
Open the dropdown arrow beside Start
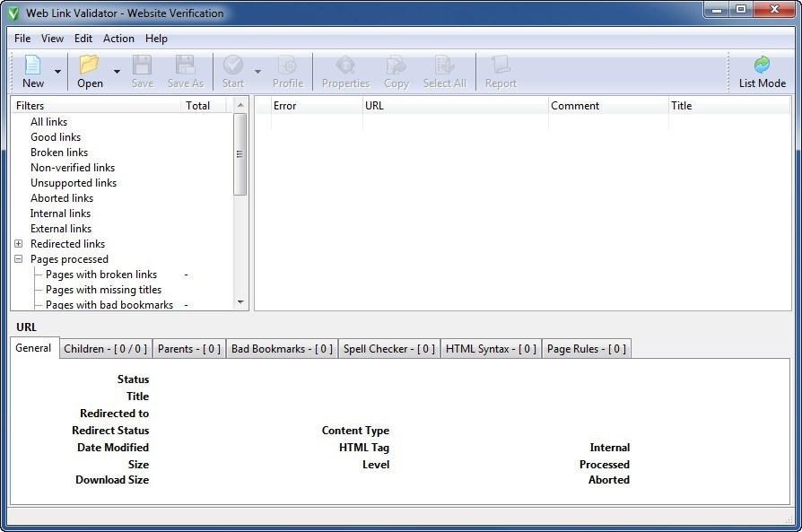coord(257,72)
